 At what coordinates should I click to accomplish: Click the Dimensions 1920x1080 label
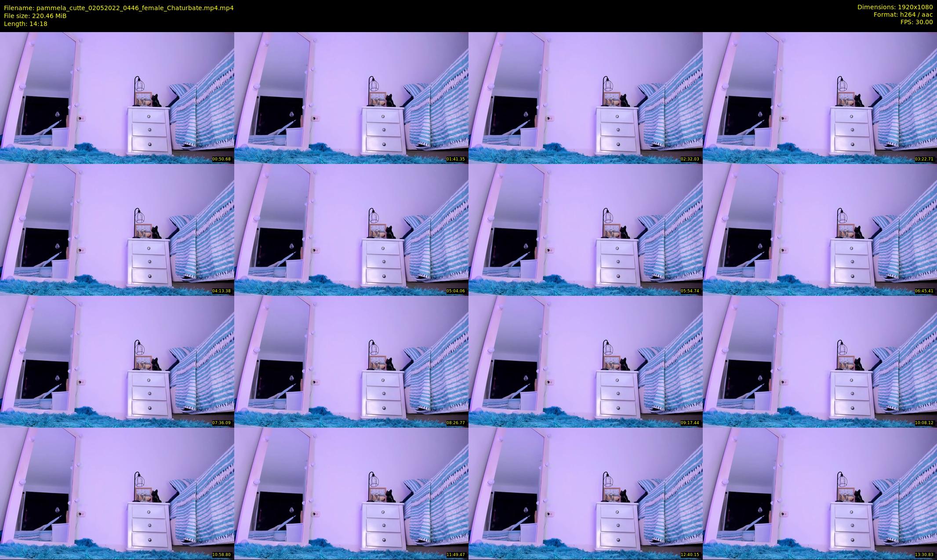[x=895, y=7]
